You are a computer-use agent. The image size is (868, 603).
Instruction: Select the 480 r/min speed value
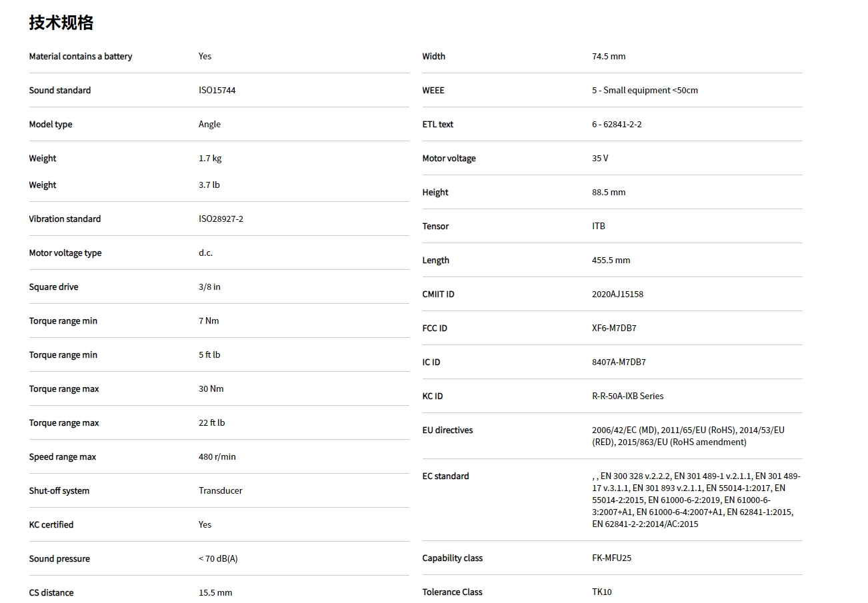[x=217, y=457]
